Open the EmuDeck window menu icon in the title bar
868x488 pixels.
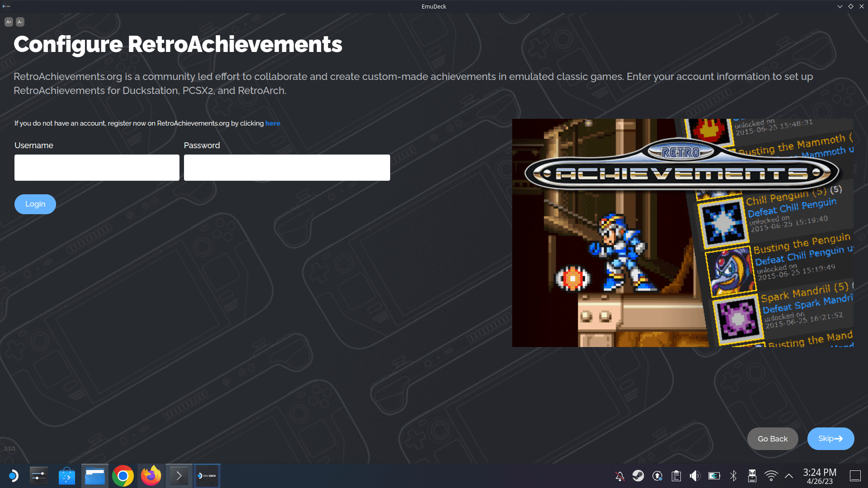(x=6, y=6)
